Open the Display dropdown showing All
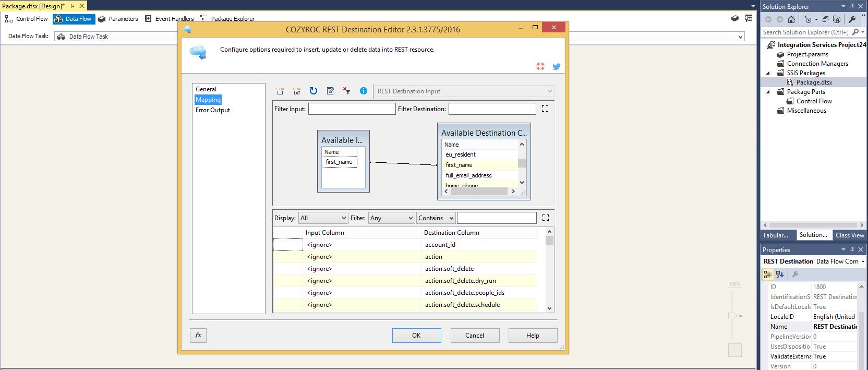The height and width of the screenshot is (370, 868). tap(323, 218)
